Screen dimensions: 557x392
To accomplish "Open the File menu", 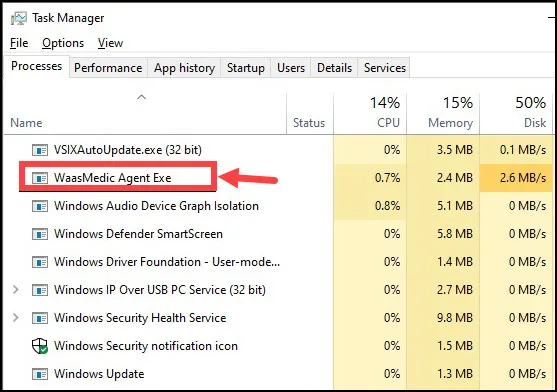I will [19, 43].
